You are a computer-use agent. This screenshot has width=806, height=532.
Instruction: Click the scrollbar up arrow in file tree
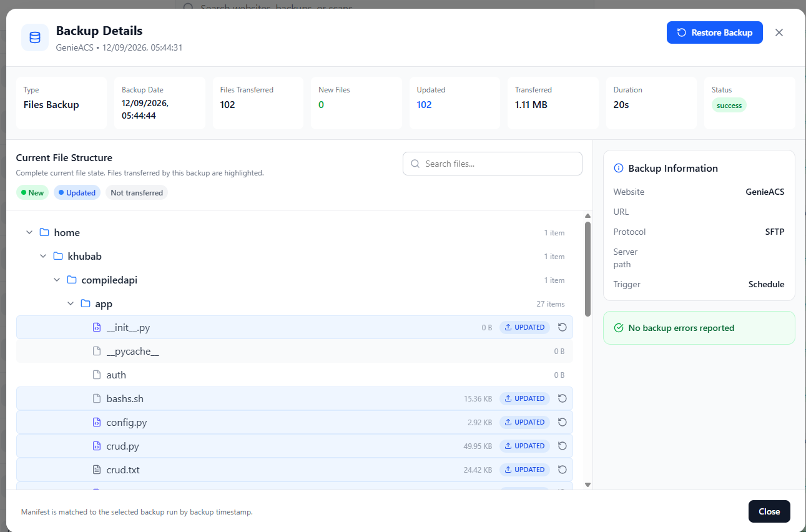587,216
